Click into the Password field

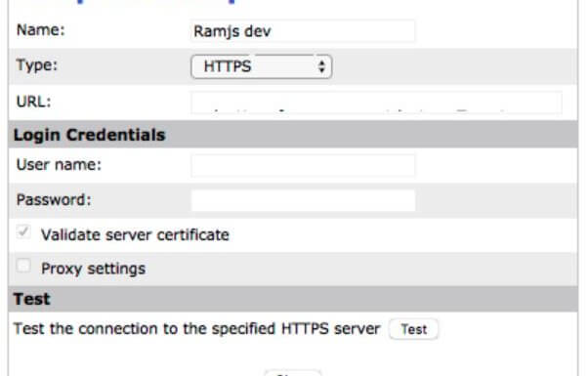(303, 200)
